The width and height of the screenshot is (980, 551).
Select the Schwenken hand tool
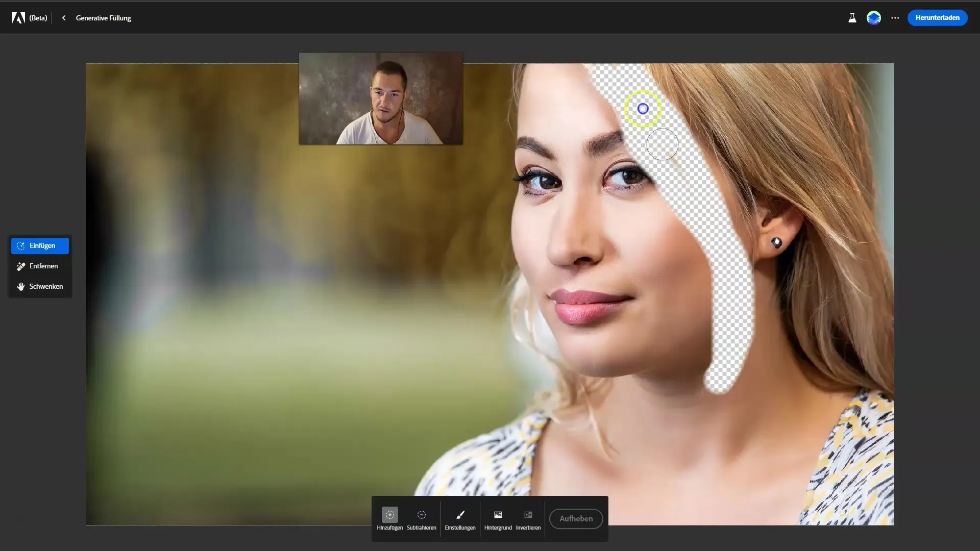click(x=40, y=287)
